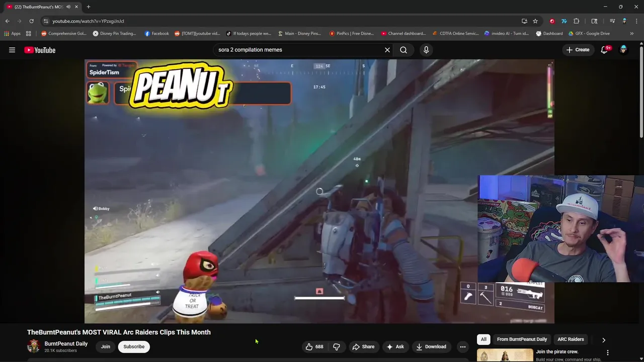Open the tab search side panel icon

coord(594,21)
